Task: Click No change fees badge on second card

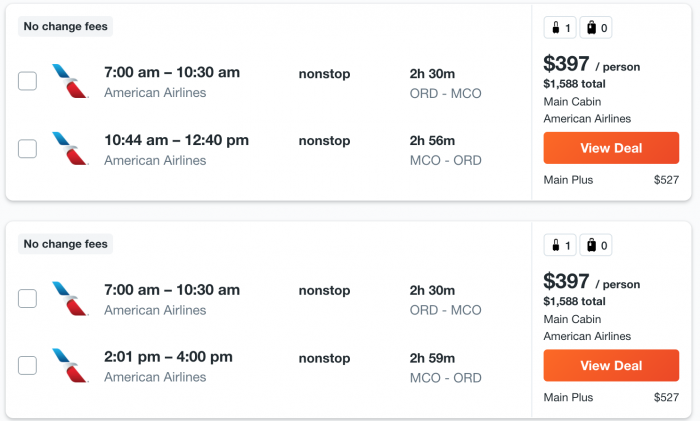Action: pos(66,244)
